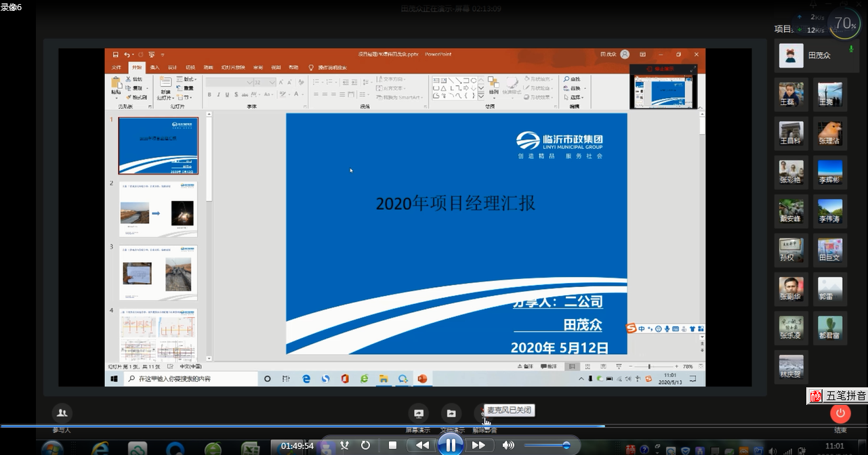The image size is (868, 455).
Task: Click the Convert to SmartArt icon
Action: [401, 97]
